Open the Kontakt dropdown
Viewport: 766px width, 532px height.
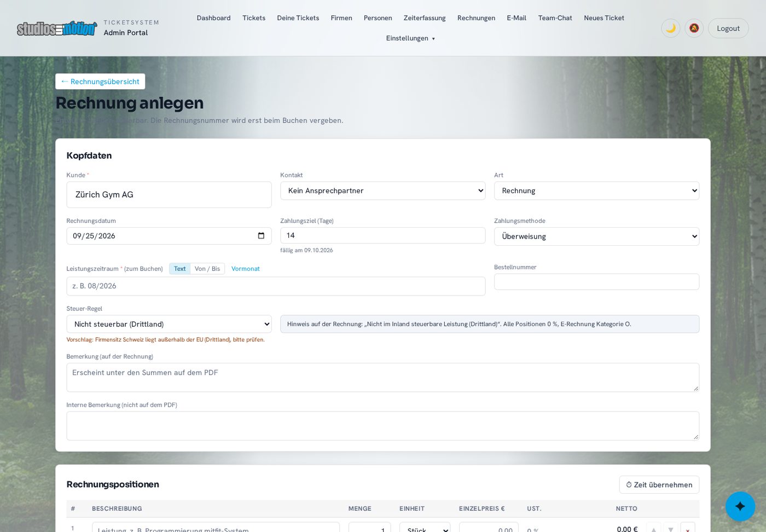click(x=382, y=190)
